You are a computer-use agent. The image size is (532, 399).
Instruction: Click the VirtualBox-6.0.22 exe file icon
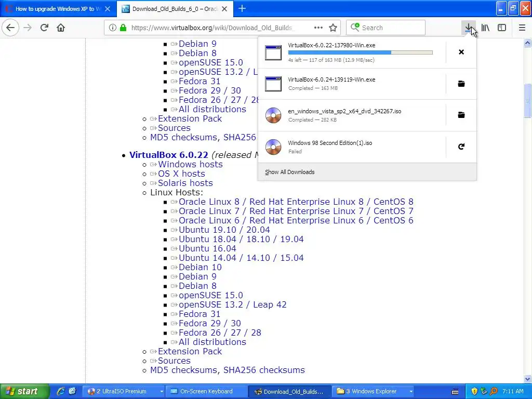273,52
